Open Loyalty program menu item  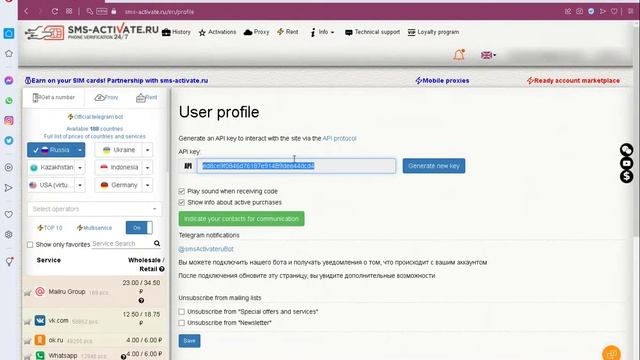[x=433, y=32]
